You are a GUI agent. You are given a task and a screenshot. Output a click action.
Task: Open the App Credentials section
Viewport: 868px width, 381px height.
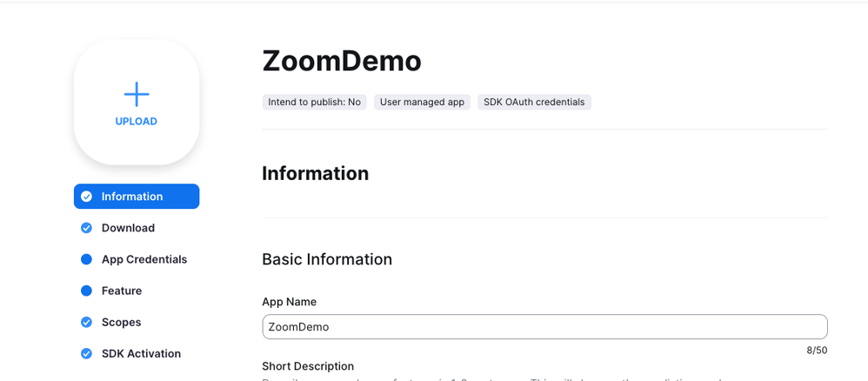coord(144,259)
